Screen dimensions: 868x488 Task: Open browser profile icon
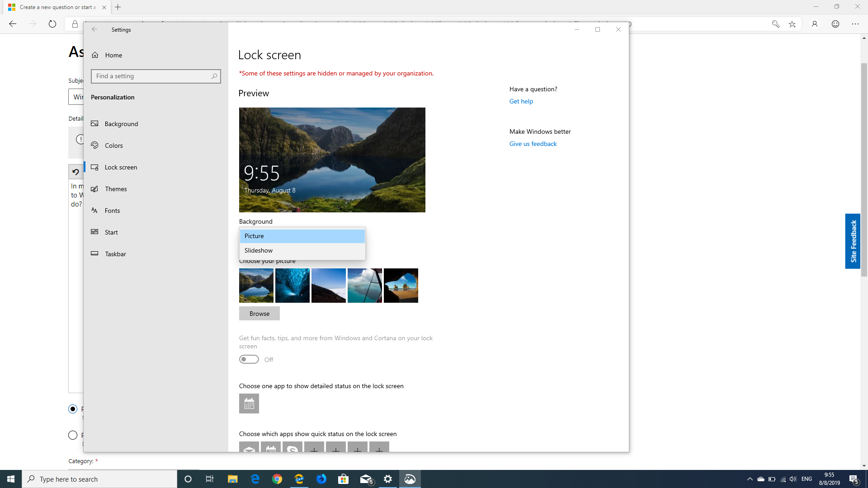pos(815,24)
